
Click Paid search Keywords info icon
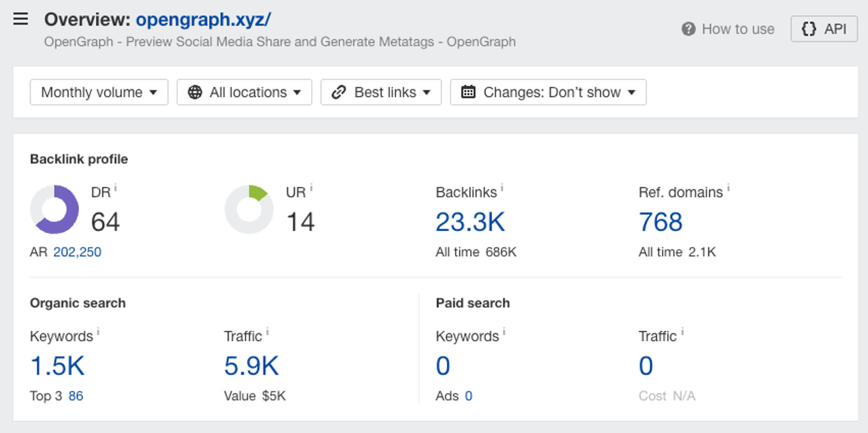504,332
